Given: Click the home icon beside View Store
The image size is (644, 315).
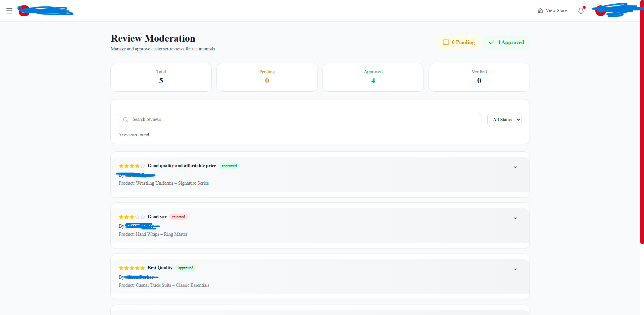Looking at the screenshot, I should (540, 11).
